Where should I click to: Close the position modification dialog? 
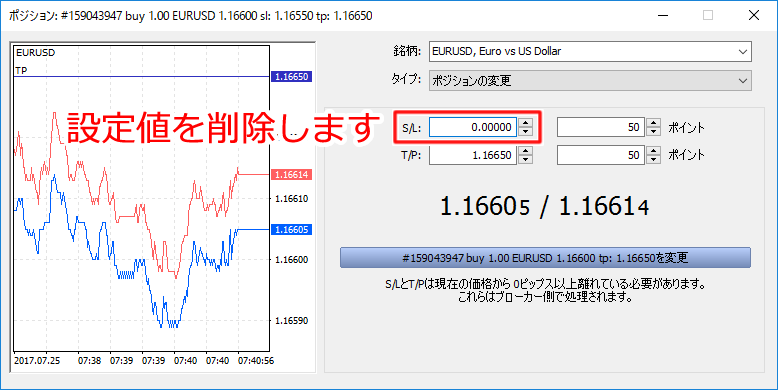pyautogui.click(x=754, y=15)
